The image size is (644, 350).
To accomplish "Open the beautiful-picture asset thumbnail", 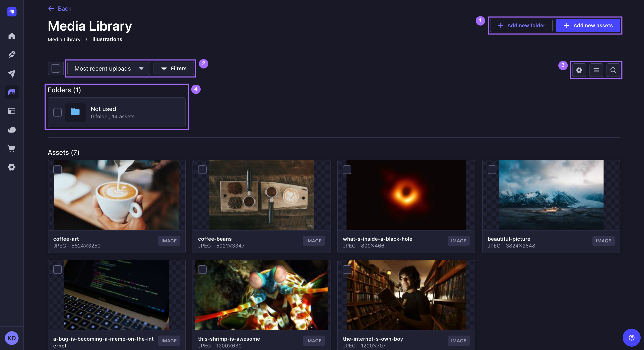I will tap(551, 195).
